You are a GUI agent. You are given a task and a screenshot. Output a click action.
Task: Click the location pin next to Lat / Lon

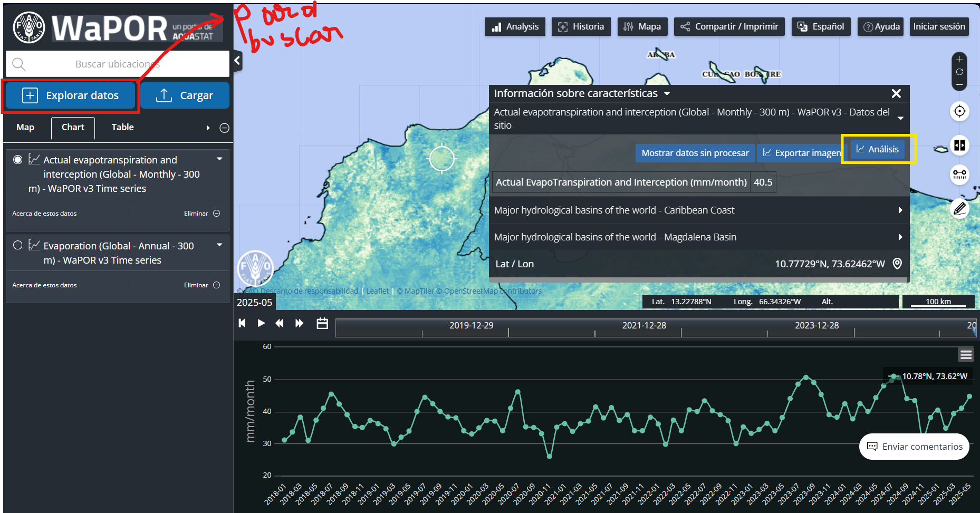pyautogui.click(x=897, y=264)
